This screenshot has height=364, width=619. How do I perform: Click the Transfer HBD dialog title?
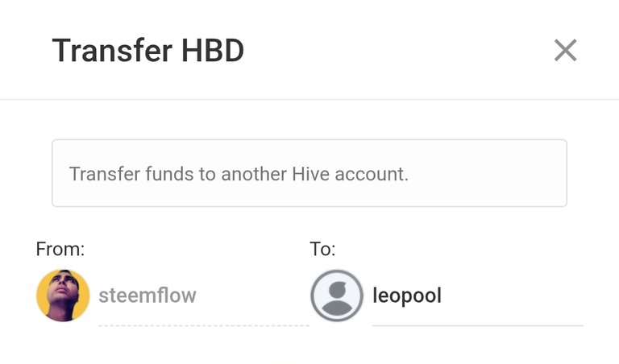coord(148,51)
